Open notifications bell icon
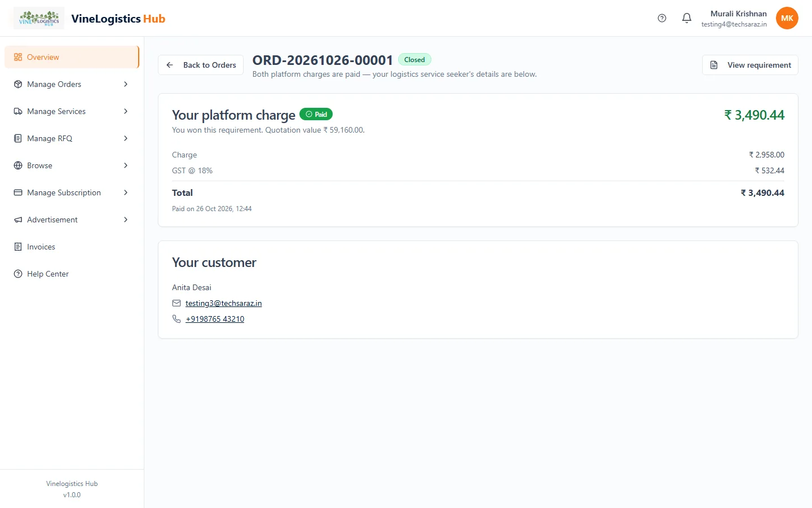This screenshot has width=812, height=508. click(687, 18)
